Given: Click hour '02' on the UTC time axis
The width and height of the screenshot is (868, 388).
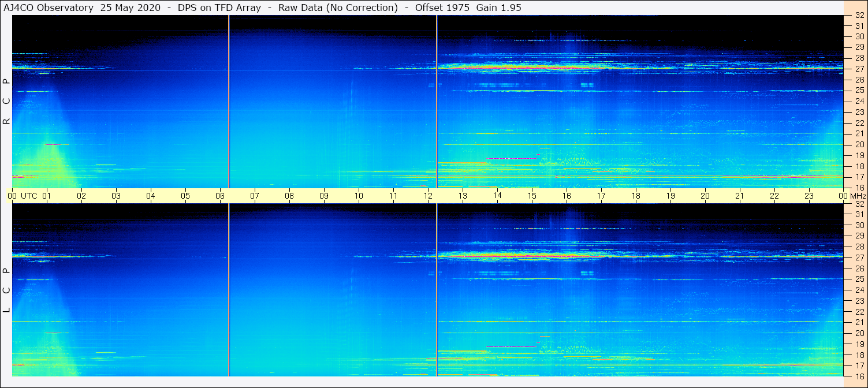Looking at the screenshot, I should 81,196.
